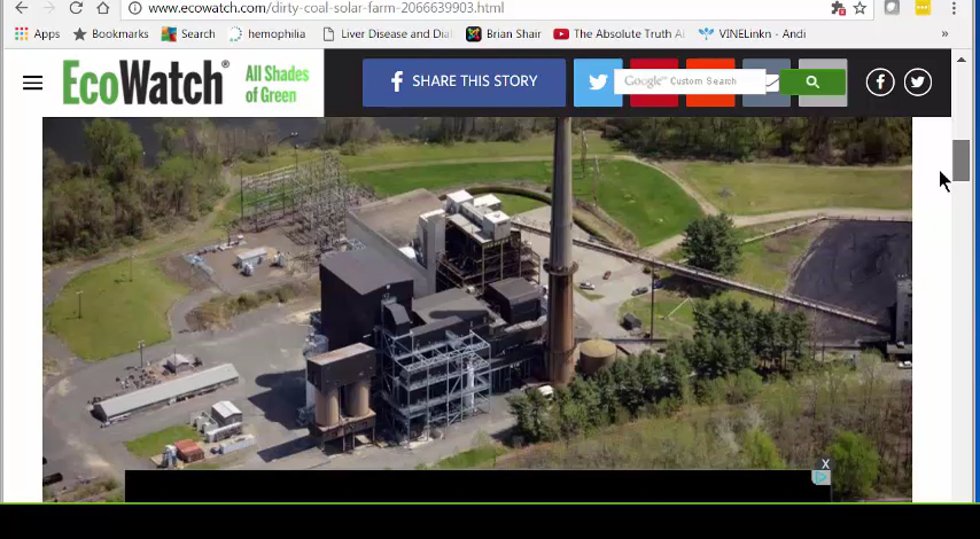Open The Absolute Truth YouTube bookmark
The height and width of the screenshot is (539, 980).
click(619, 34)
